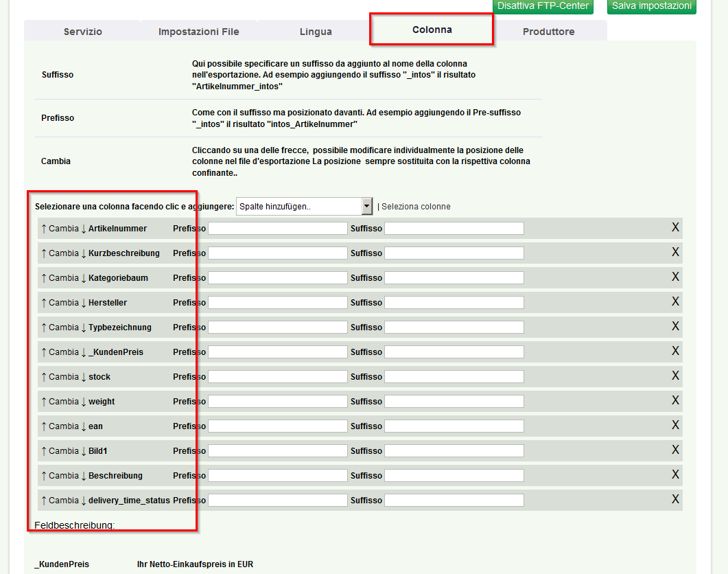Viewport: 728px width, 574px height.
Task: Focus Prefisso field for ean
Action: (x=278, y=426)
